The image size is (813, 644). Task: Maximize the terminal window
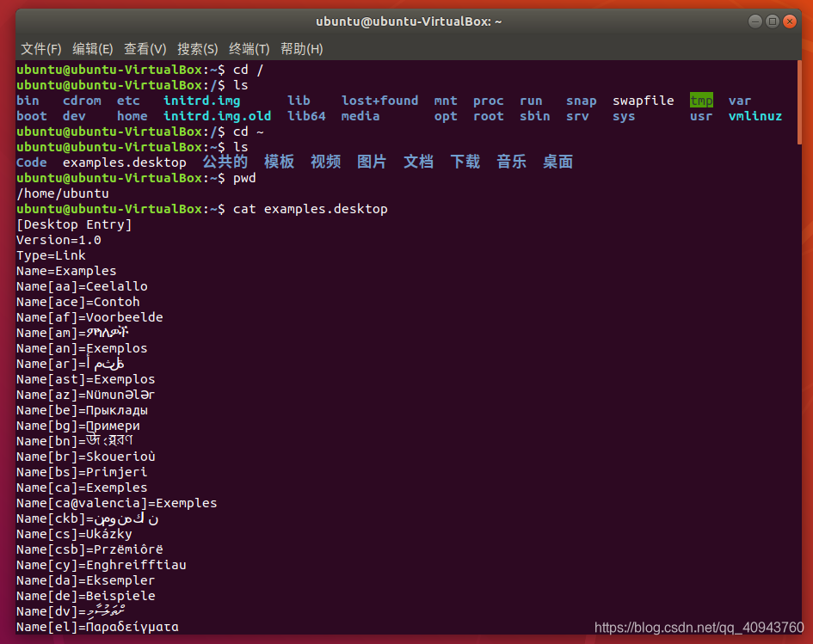click(x=773, y=21)
